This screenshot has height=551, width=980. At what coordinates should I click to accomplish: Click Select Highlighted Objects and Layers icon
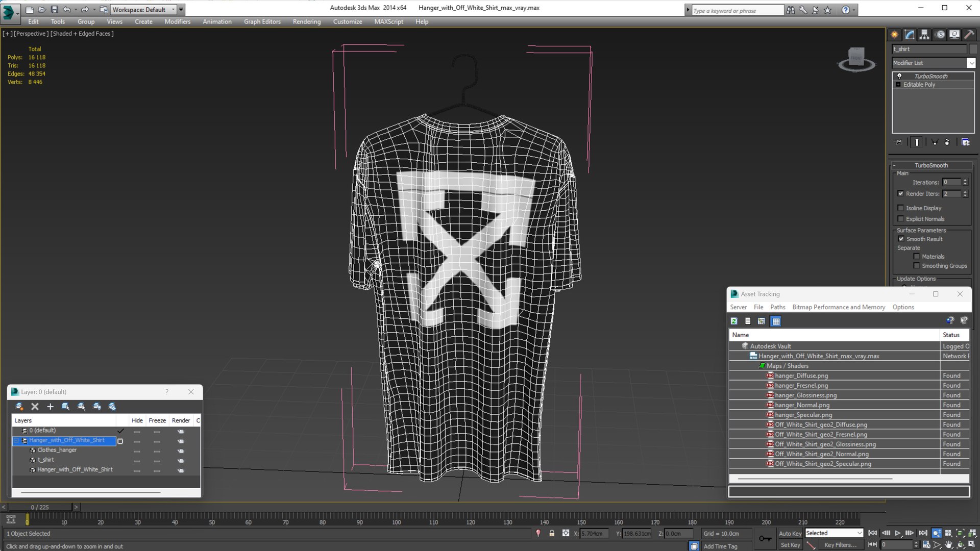(x=66, y=407)
